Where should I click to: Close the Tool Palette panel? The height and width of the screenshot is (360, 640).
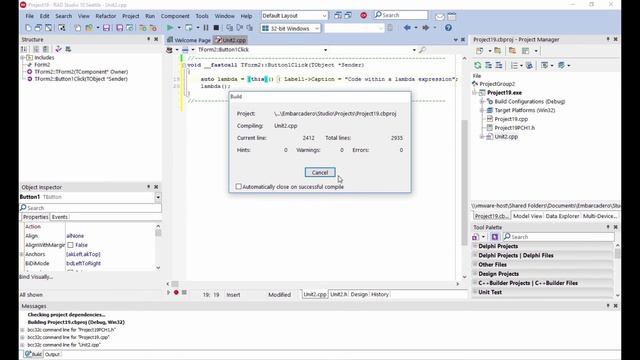[616, 227]
